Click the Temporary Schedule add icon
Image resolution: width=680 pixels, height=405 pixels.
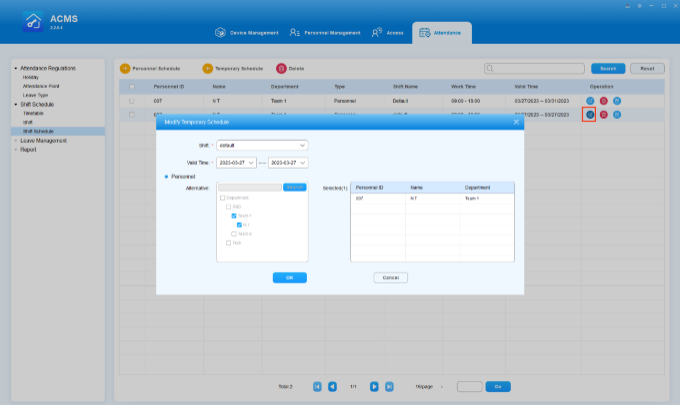tap(208, 68)
